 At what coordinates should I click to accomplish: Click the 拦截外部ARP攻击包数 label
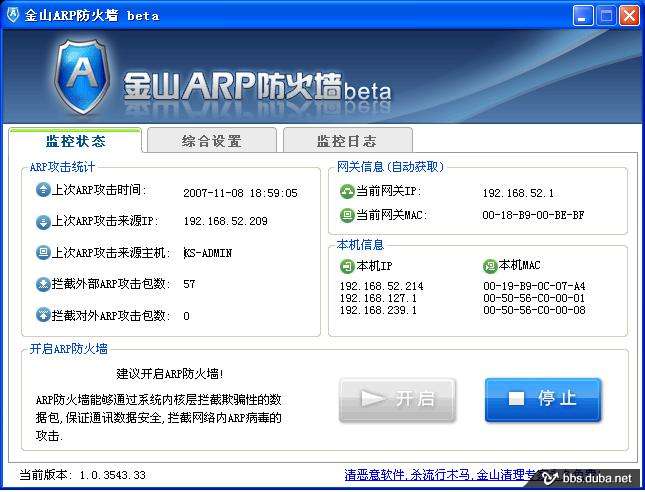111,284
